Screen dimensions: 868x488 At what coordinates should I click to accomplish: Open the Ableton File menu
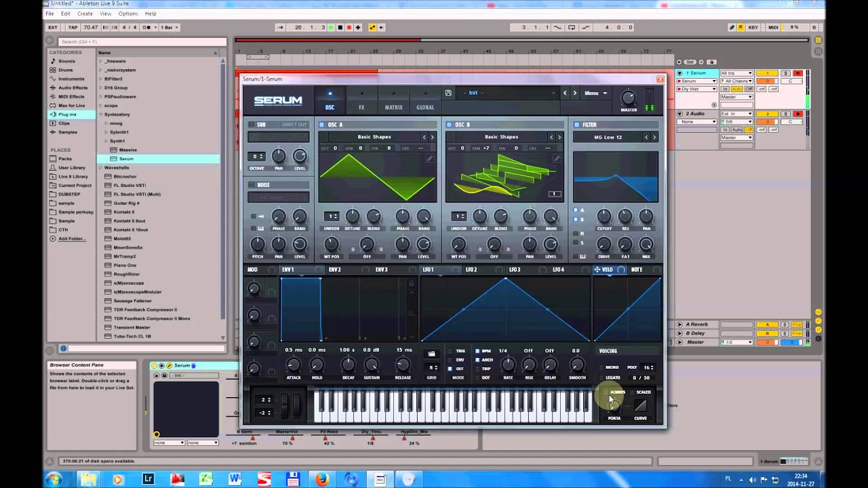(50, 14)
